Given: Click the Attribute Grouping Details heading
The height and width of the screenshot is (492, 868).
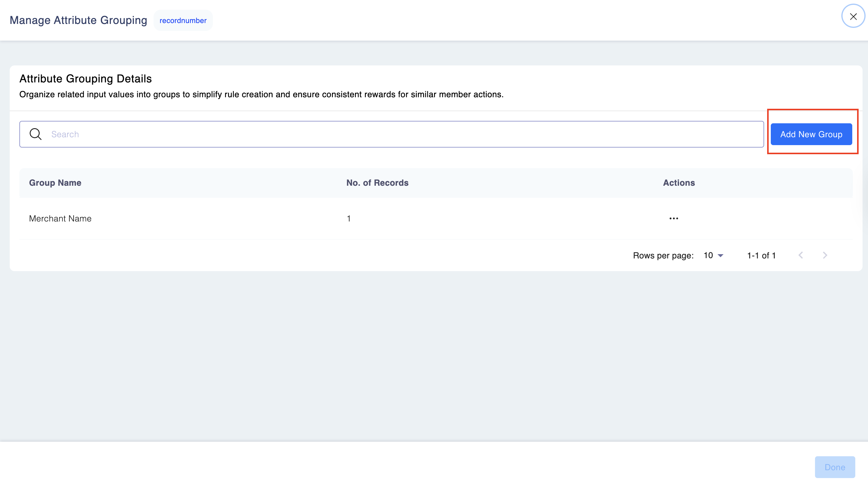Looking at the screenshot, I should (85, 79).
